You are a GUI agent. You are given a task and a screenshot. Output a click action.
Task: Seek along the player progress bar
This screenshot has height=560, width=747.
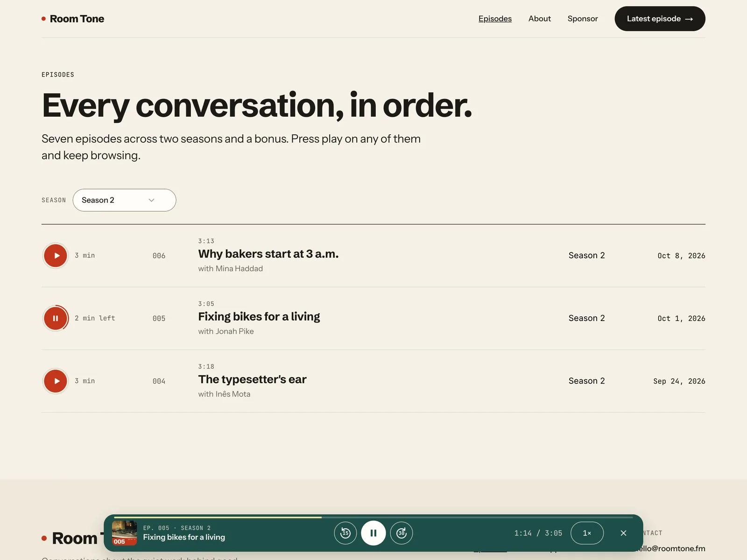[x=373, y=517]
